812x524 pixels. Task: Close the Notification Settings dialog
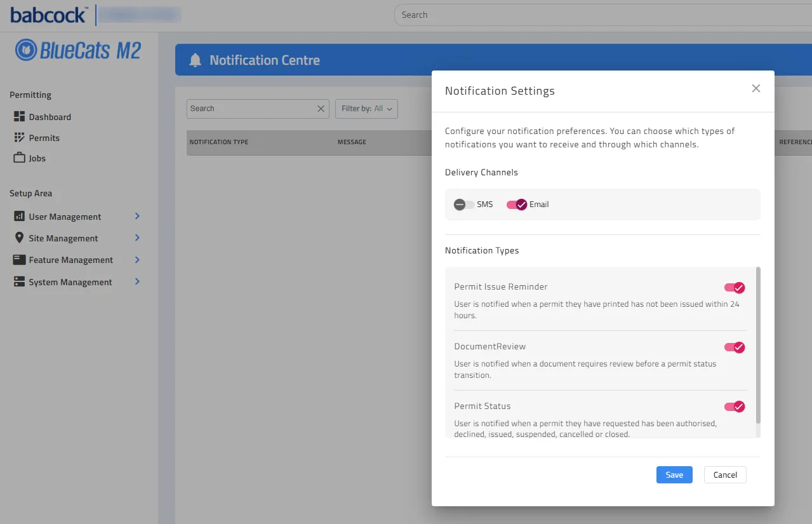[755, 88]
